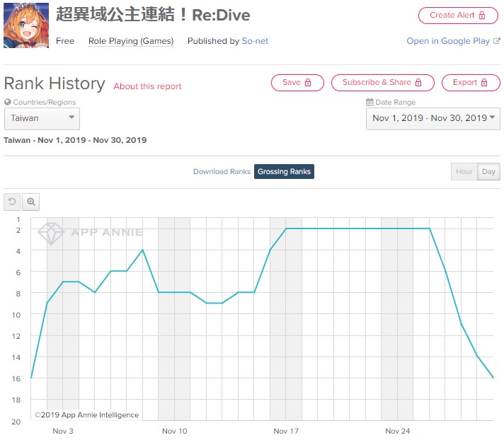Click the lock icon on the Export button
This screenshot has width=504, height=440.
[x=484, y=83]
